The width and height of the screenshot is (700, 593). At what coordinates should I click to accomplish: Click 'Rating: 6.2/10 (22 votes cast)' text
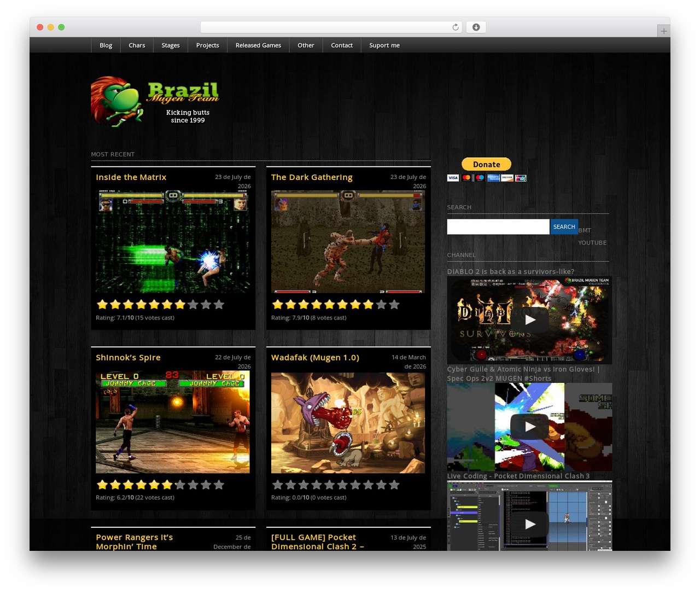coord(135,498)
